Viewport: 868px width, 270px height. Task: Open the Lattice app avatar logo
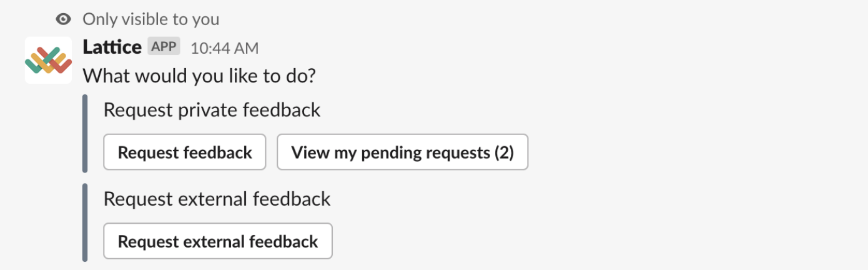point(48,60)
